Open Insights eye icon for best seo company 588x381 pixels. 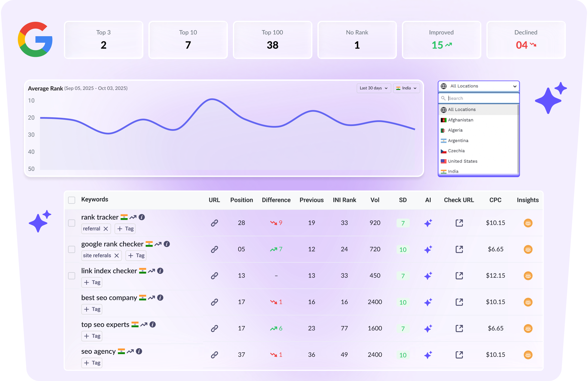pyautogui.click(x=528, y=302)
